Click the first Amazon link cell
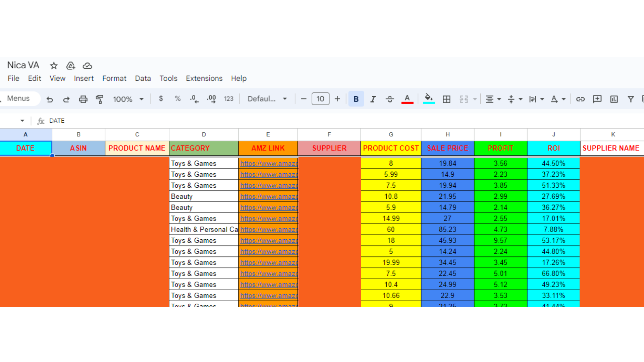 (268, 164)
